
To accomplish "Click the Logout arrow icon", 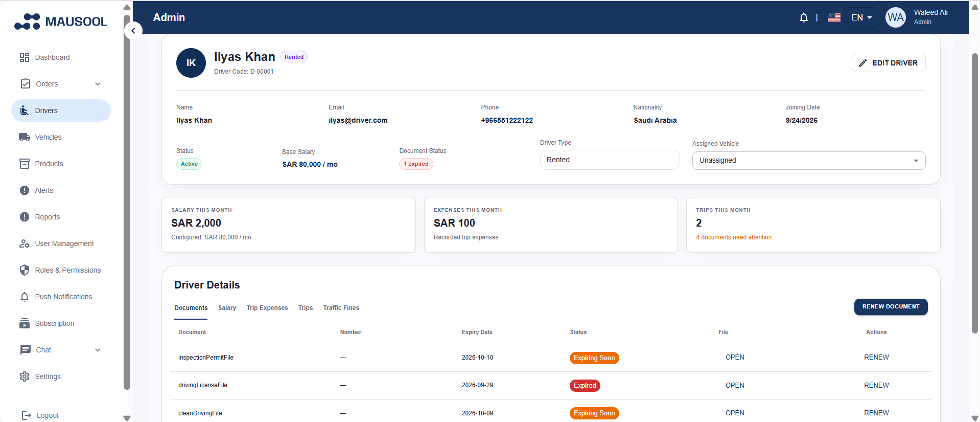I will [27, 415].
